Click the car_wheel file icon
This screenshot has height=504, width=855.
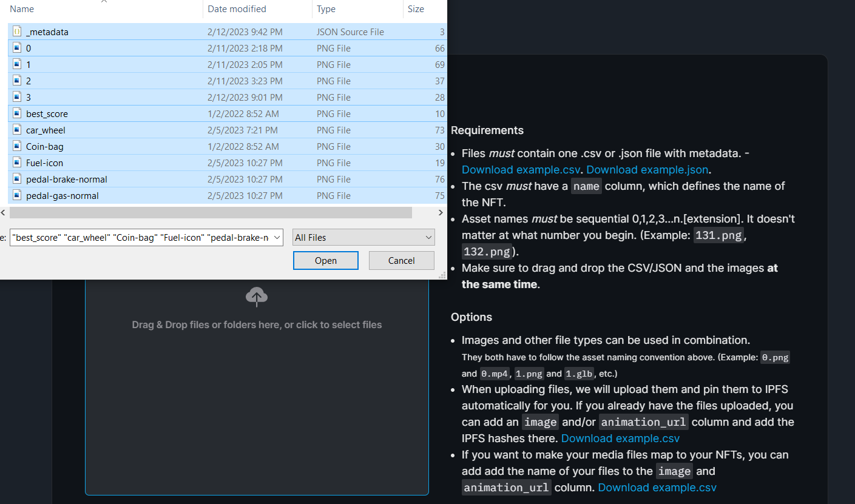coord(17,130)
